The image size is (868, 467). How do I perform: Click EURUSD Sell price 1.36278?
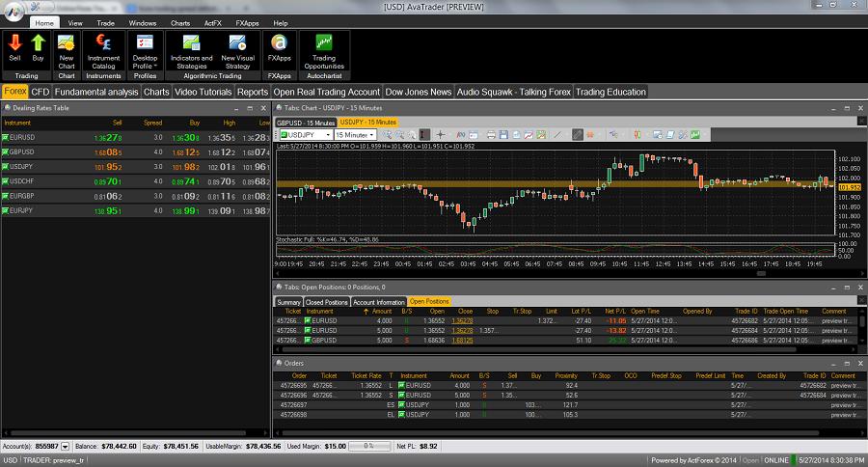(x=107, y=137)
